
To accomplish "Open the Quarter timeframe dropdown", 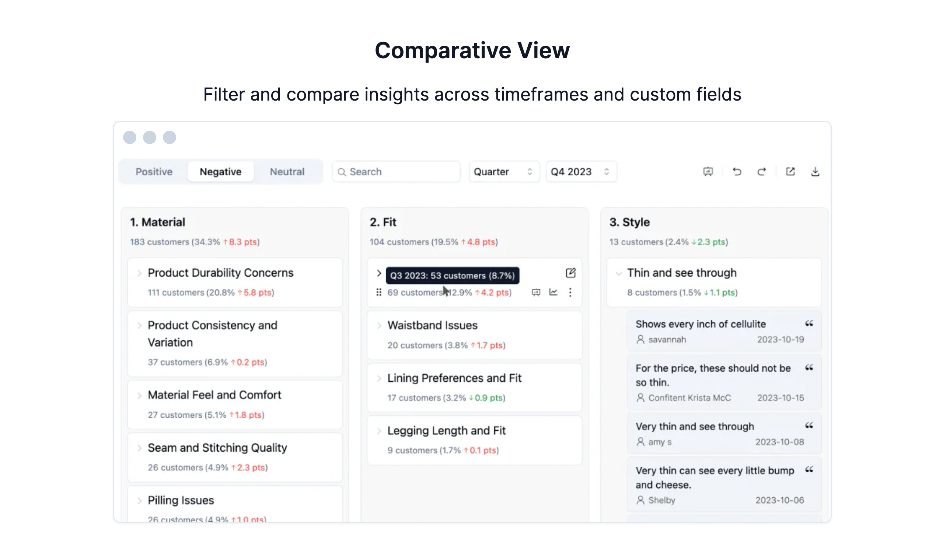I will [503, 172].
